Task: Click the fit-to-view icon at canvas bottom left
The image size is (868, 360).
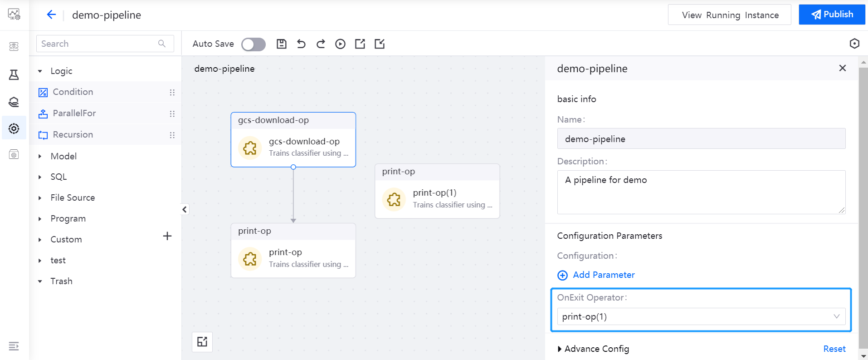Action: (x=202, y=342)
